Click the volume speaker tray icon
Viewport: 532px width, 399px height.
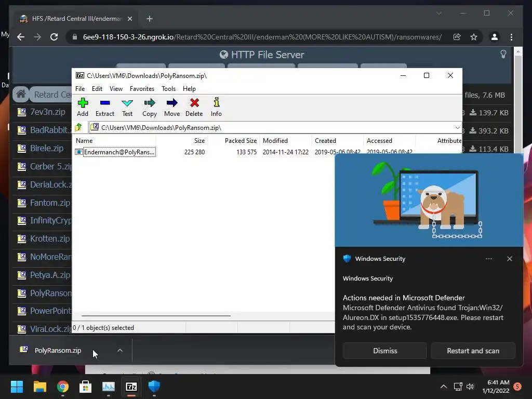pyautogui.click(x=470, y=387)
